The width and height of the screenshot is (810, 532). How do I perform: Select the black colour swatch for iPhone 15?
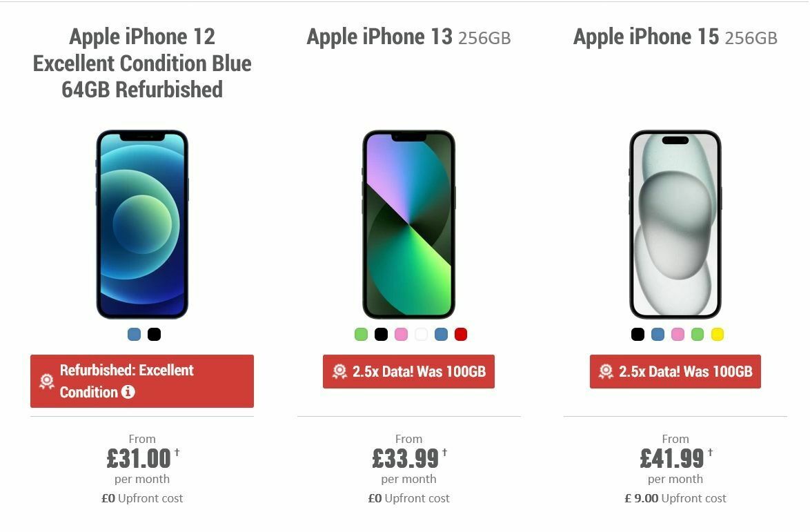[x=637, y=334]
